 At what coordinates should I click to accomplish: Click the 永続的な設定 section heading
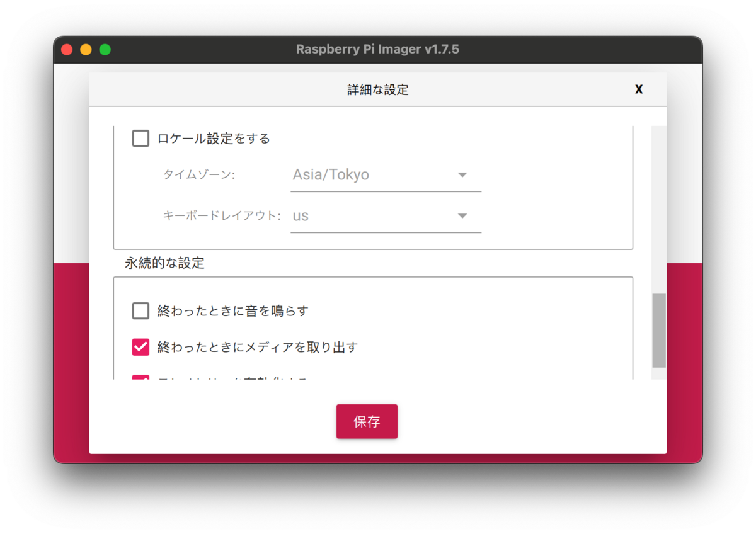coord(165,263)
